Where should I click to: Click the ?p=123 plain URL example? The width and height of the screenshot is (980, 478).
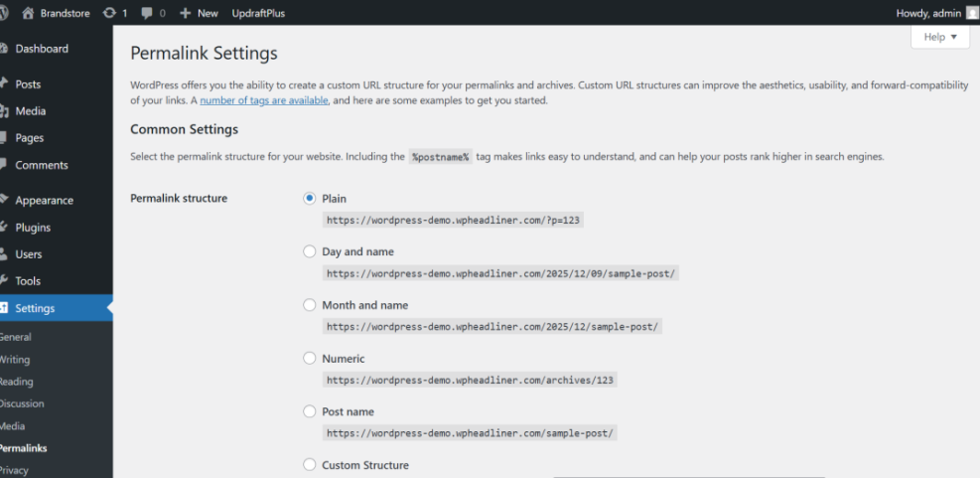[x=453, y=221]
